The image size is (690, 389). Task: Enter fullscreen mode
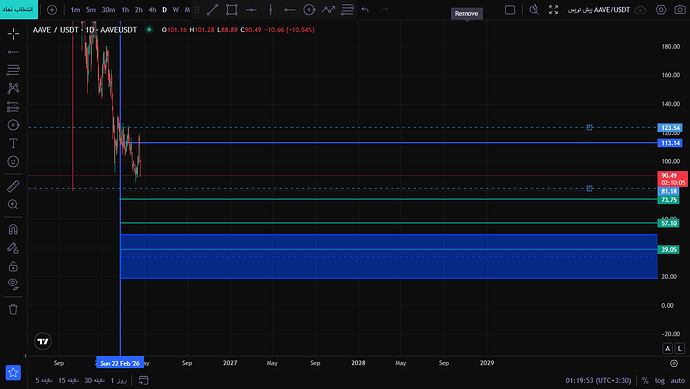tap(554, 10)
